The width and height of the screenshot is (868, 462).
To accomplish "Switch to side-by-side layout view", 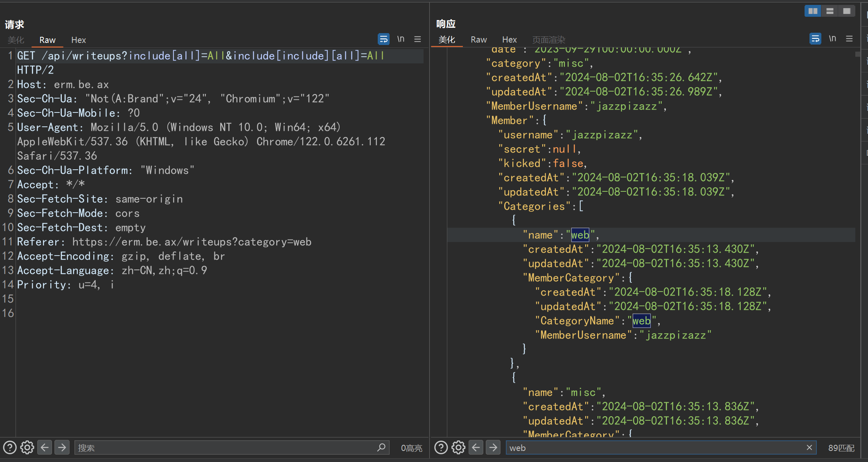I will 813,11.
